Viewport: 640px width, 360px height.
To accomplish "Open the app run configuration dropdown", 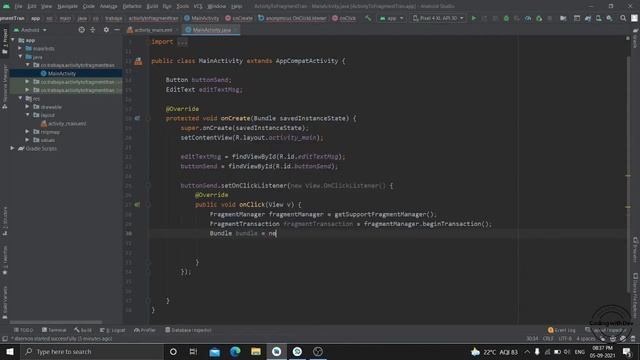I will point(391,18).
